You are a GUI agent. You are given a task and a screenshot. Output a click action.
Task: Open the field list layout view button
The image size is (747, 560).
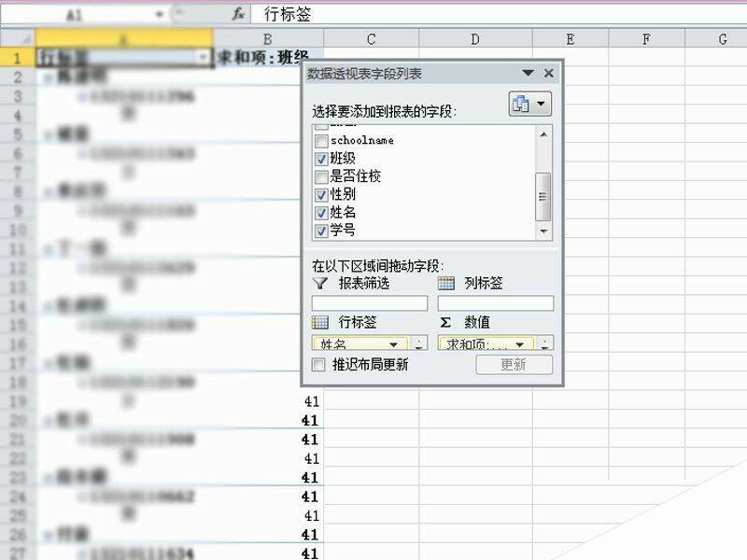[530, 104]
